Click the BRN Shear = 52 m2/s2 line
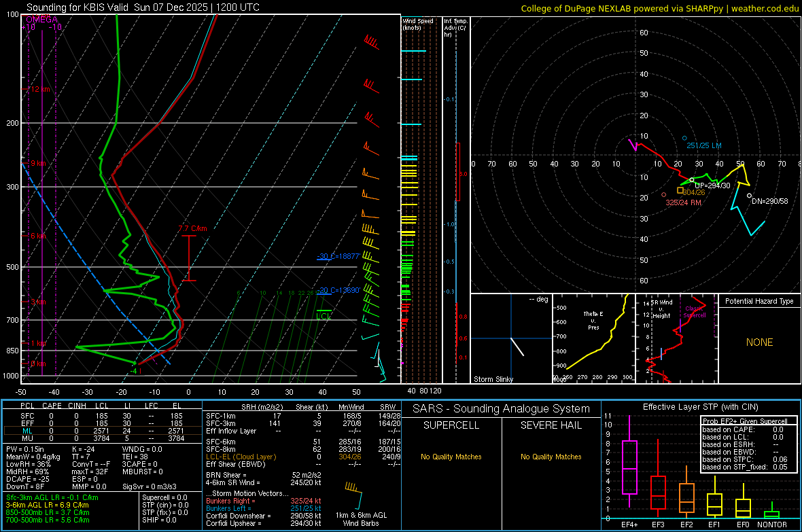This screenshot has width=802, height=532. click(264, 475)
